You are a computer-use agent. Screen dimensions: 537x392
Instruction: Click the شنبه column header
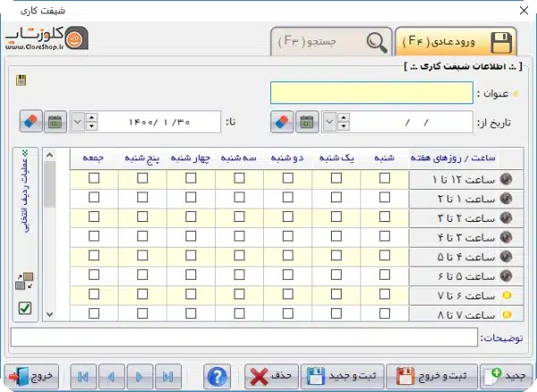point(384,158)
